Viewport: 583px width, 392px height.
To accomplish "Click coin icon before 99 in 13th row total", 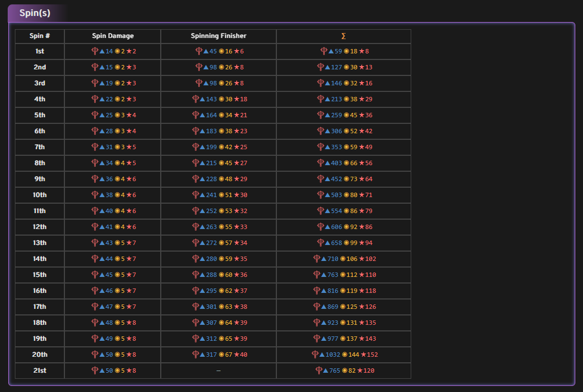I will click(346, 243).
